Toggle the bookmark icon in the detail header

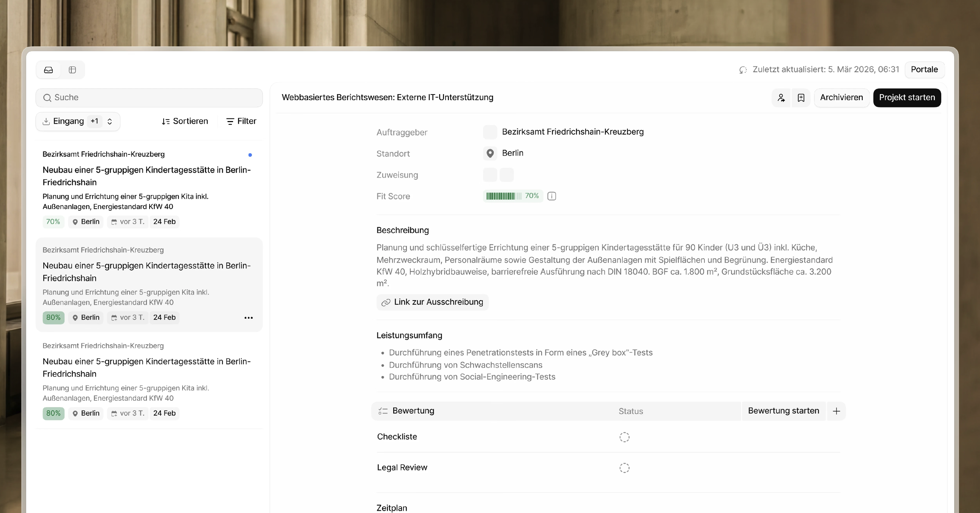801,98
